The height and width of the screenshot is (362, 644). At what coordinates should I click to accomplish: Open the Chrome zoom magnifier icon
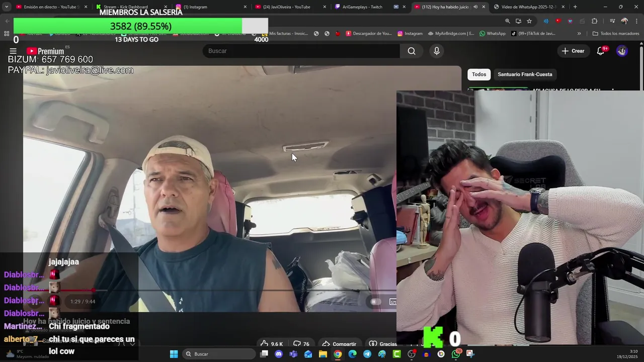click(x=507, y=21)
